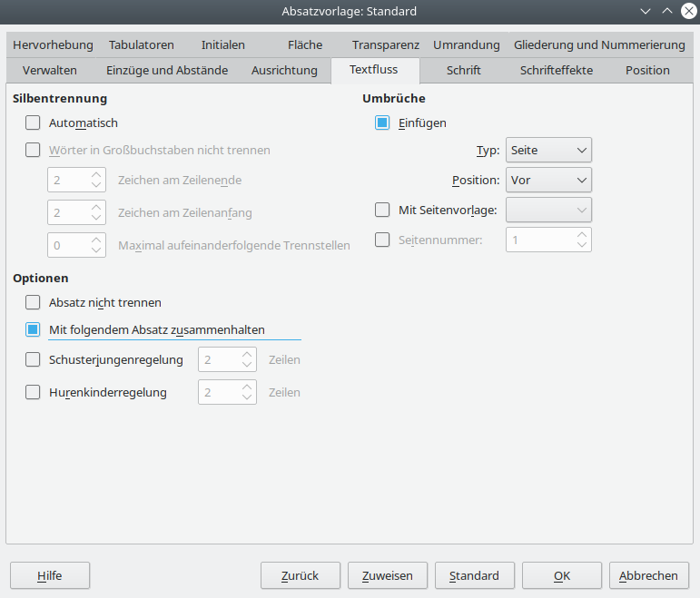Expand the Mit Seitenvorlage combo box
Viewport: 700px width, 598px height.
[548, 210]
